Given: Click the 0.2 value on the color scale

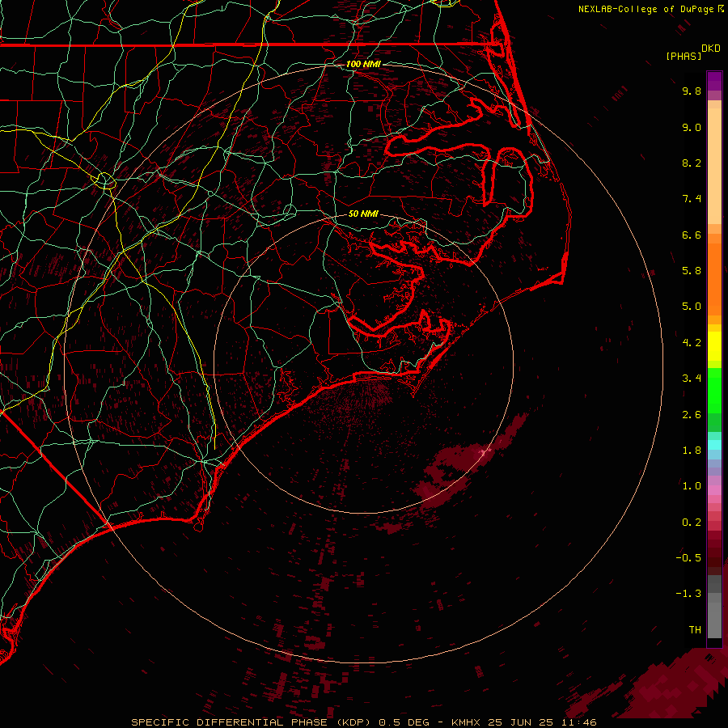Looking at the screenshot, I should click(x=692, y=523).
